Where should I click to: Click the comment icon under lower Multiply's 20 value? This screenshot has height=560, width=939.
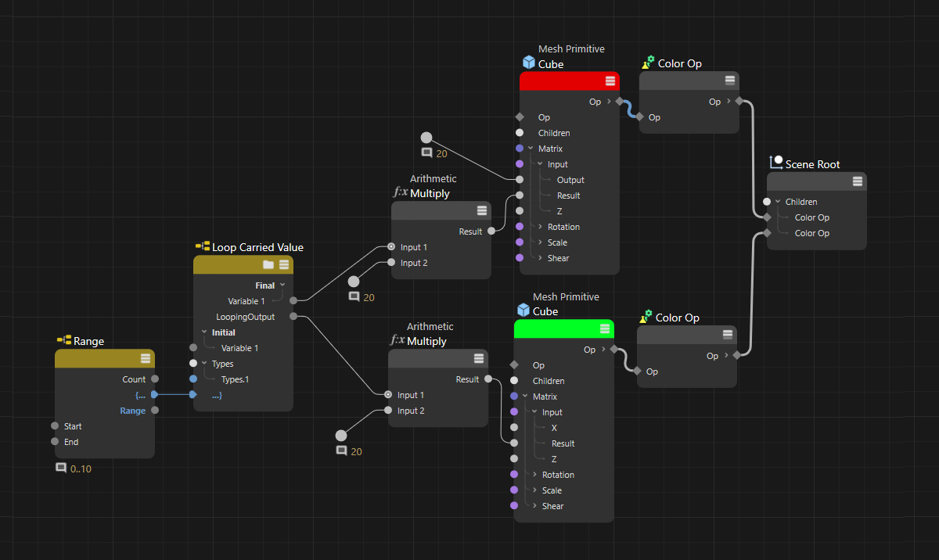[341, 451]
